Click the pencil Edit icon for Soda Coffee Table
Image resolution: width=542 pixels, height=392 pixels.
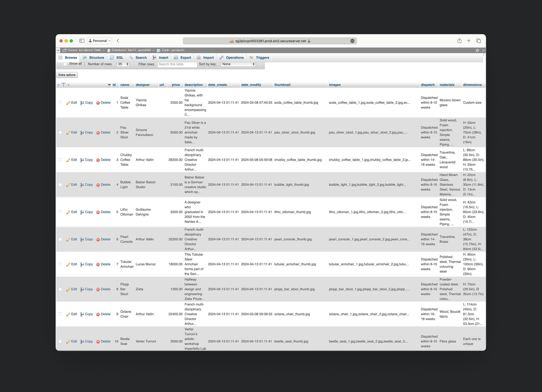tap(68, 103)
